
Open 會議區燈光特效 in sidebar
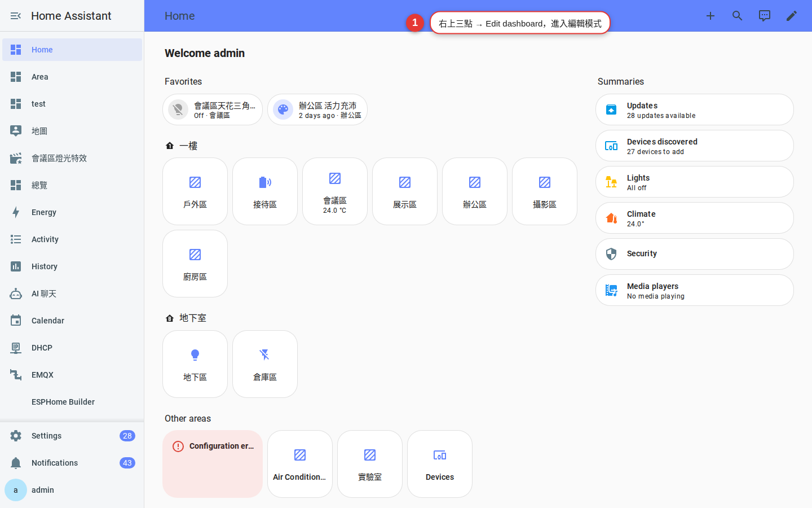tap(72, 158)
